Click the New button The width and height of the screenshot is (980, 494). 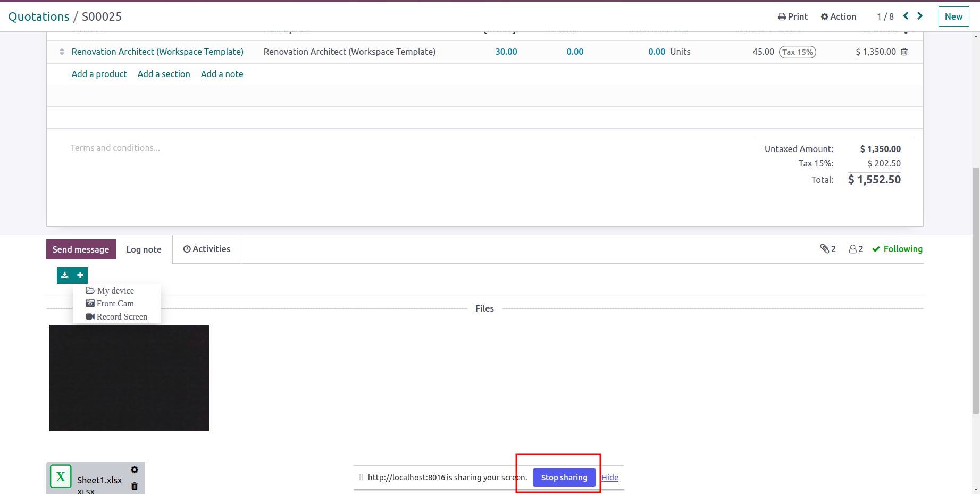point(953,16)
